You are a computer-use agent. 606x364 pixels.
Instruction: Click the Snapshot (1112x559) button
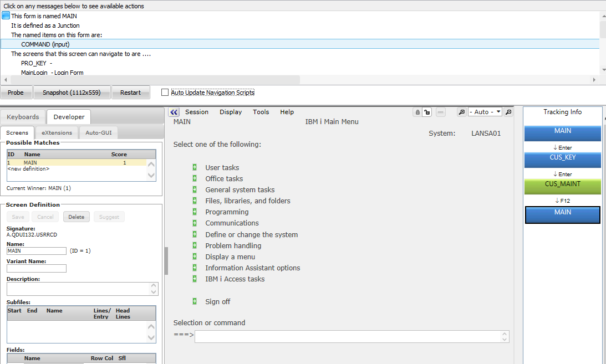(x=72, y=93)
